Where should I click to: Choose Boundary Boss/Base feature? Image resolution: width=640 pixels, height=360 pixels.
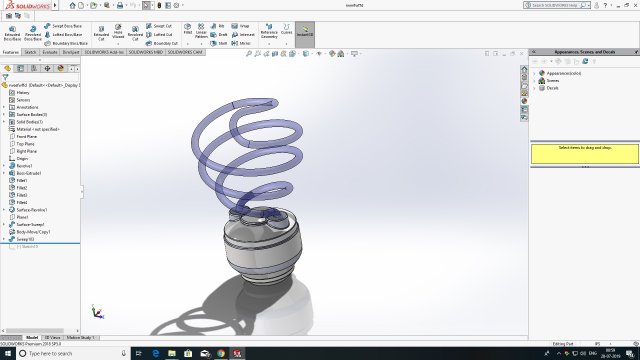(66, 43)
